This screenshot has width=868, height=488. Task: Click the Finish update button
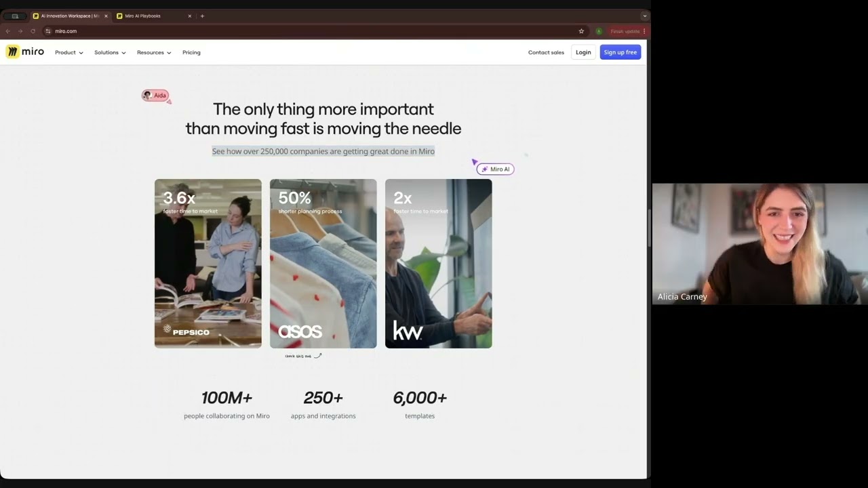click(x=627, y=31)
